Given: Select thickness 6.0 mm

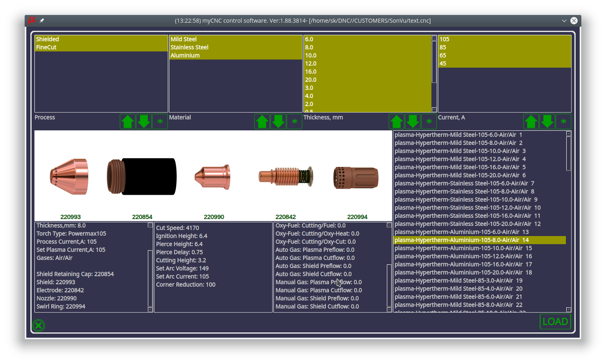Looking at the screenshot, I should tap(368, 39).
